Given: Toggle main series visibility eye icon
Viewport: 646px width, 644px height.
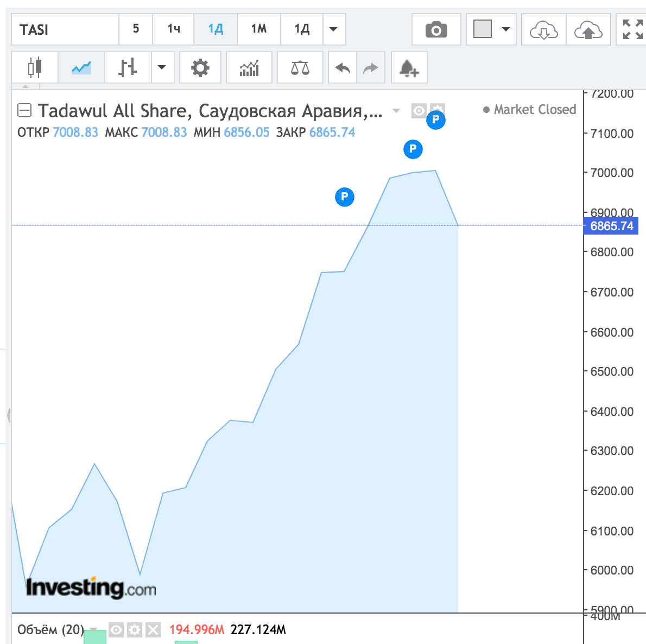Looking at the screenshot, I should pos(419,110).
